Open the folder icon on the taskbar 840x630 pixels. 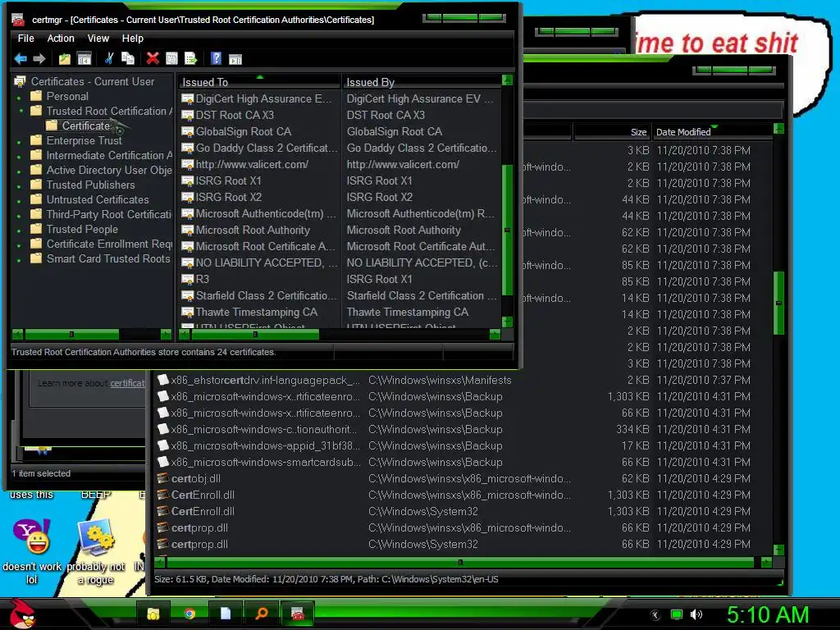153,614
